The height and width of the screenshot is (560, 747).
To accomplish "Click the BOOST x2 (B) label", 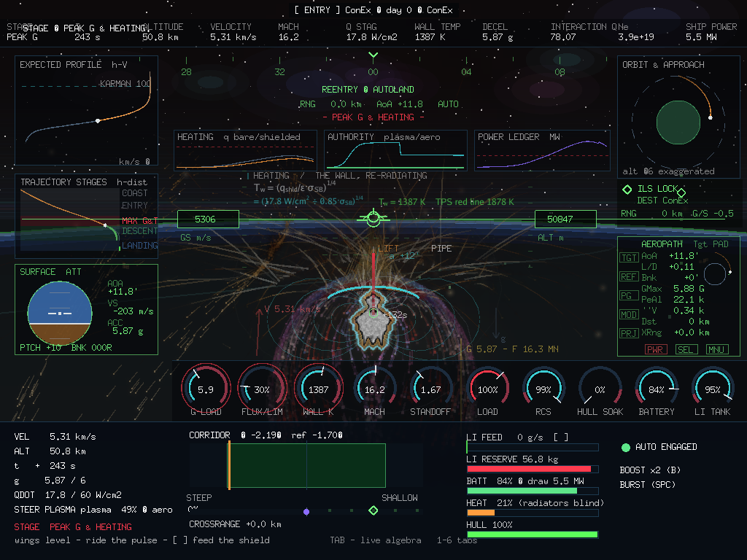I will [650, 470].
